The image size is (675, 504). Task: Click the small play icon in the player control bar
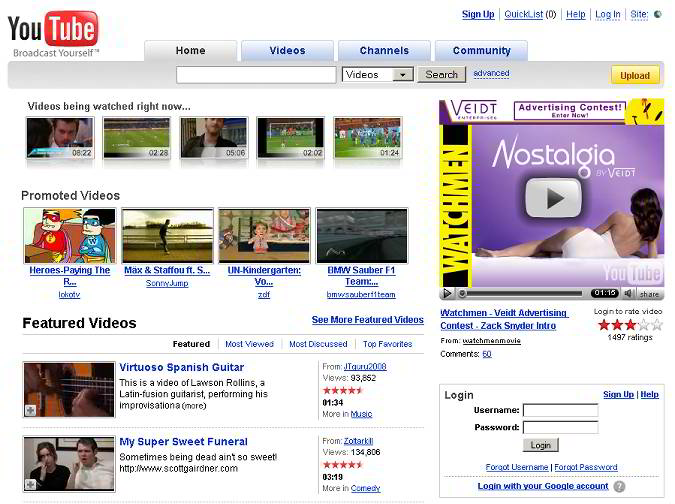click(447, 294)
